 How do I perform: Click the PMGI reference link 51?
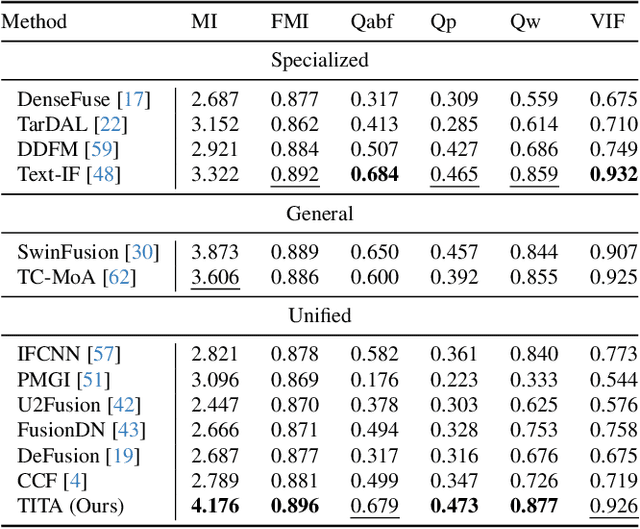[x=97, y=379]
